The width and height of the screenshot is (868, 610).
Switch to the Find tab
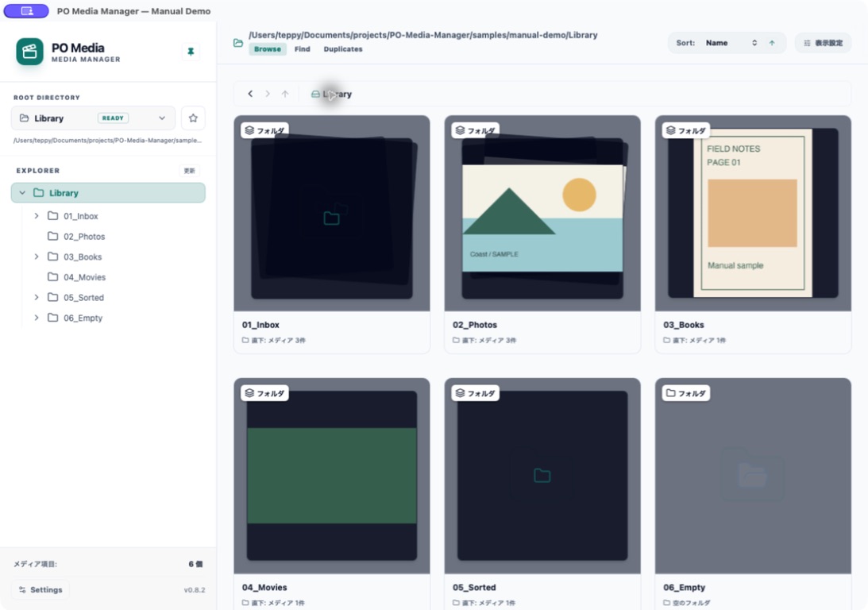pos(303,49)
